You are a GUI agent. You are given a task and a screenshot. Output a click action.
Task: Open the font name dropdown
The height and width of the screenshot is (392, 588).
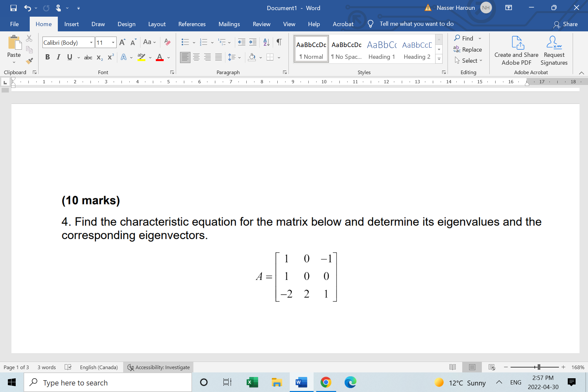point(91,42)
